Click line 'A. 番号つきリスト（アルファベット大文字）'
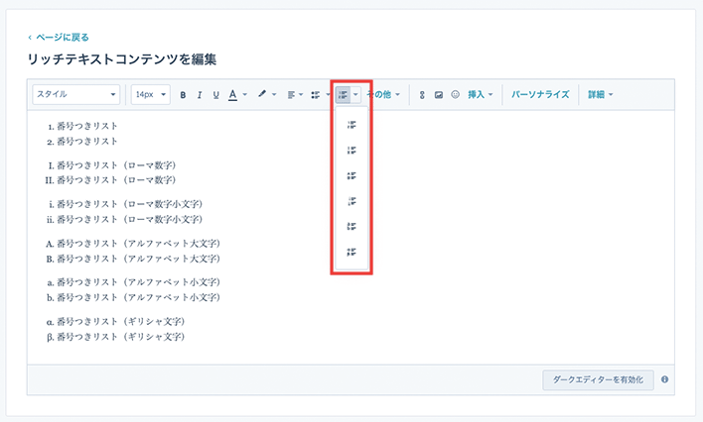This screenshot has width=703, height=422. 133,244
